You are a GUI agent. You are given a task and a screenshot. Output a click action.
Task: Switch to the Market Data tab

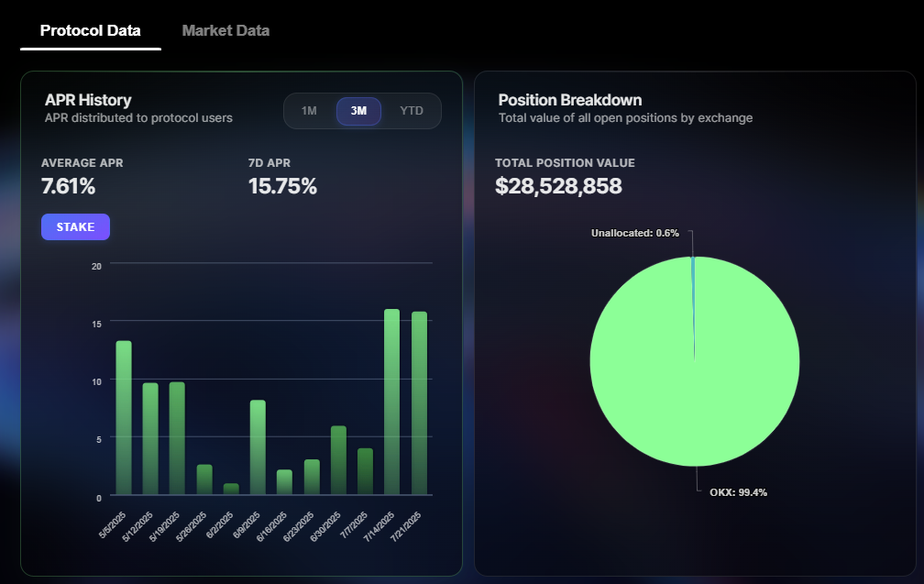tap(225, 30)
